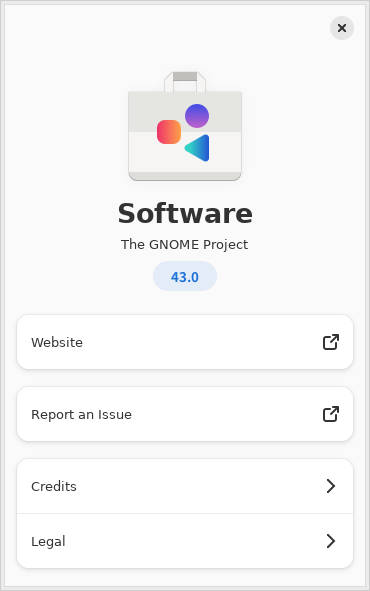The width and height of the screenshot is (370, 591).
Task: Click the external link icon beside Website
Action: pos(331,342)
